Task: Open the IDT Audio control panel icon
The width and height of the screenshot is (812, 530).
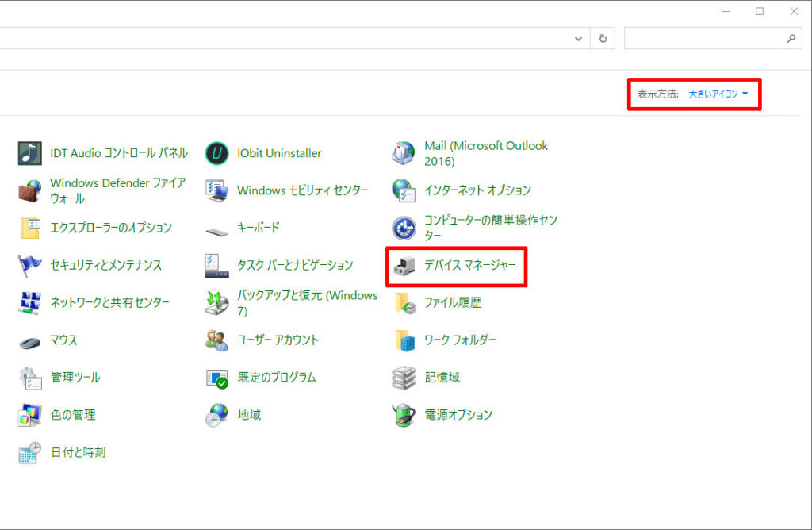Action: (x=30, y=153)
